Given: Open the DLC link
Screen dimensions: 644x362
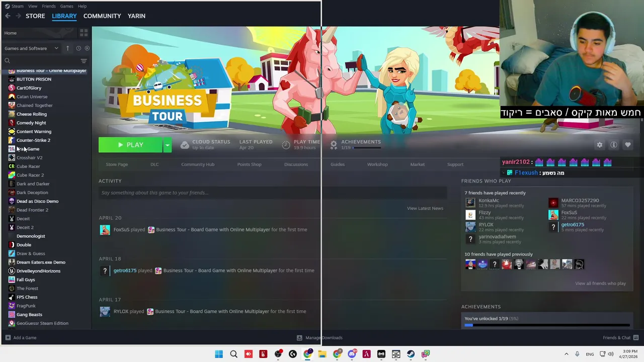Looking at the screenshot, I should (x=154, y=164).
